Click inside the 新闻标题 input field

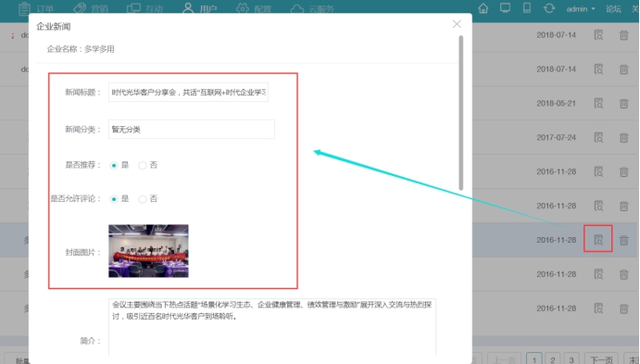[x=188, y=93]
